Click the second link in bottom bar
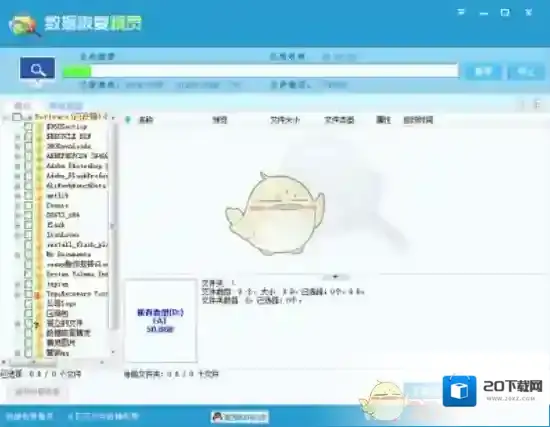This screenshot has height=427, width=550. 103,416
